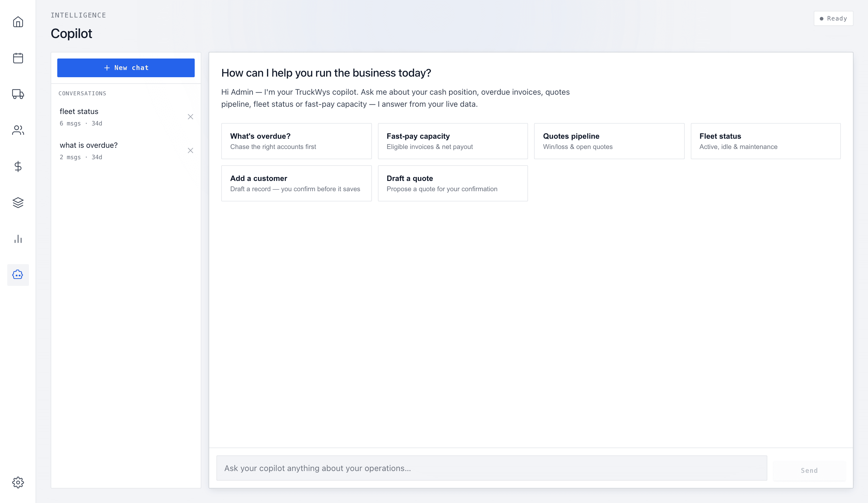
Task: Choose the Draft a quote card
Action: (453, 183)
